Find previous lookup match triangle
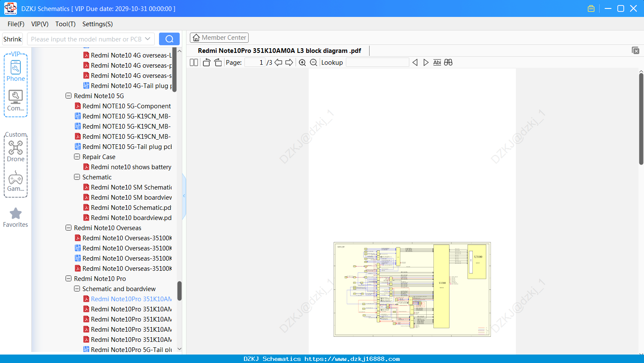 [x=415, y=62]
